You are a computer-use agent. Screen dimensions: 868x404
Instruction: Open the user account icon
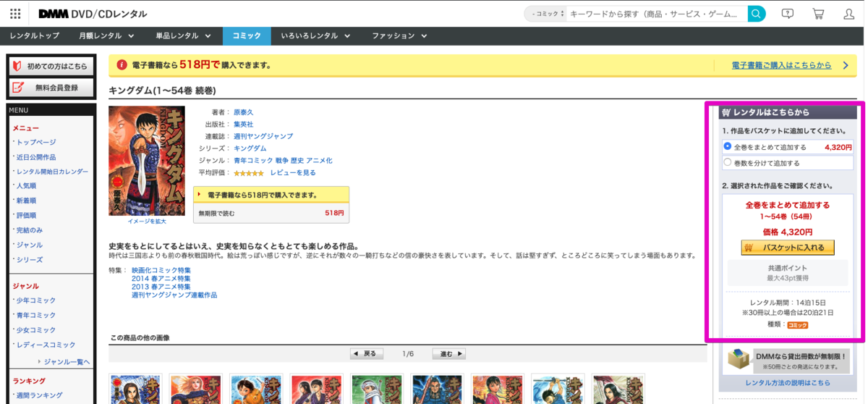849,14
